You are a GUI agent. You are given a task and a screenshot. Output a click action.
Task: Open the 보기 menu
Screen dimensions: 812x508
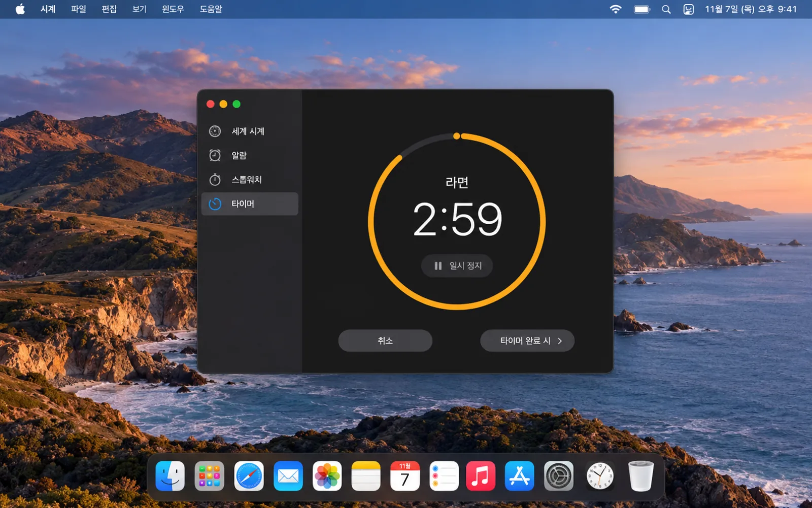tap(140, 9)
